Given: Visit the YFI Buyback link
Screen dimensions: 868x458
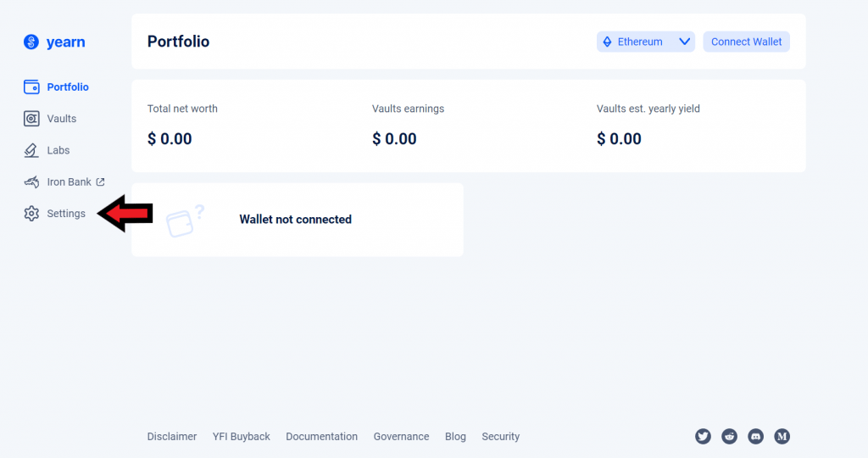Looking at the screenshot, I should [242, 437].
